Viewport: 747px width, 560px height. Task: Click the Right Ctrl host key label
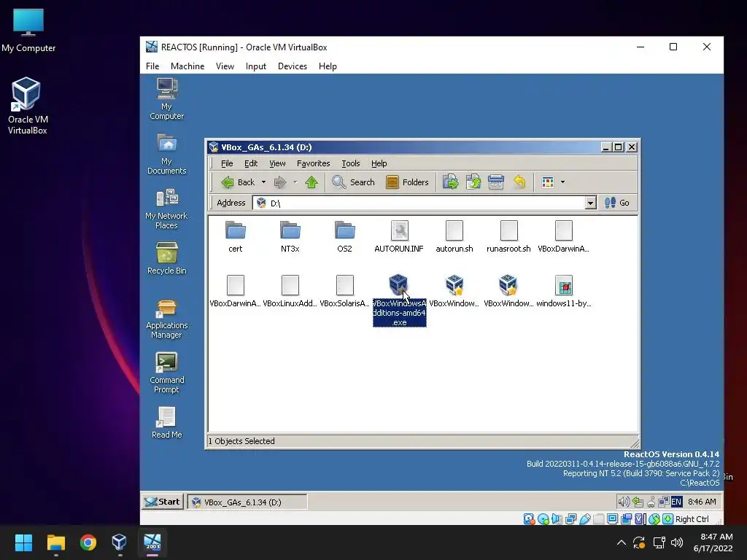692,519
